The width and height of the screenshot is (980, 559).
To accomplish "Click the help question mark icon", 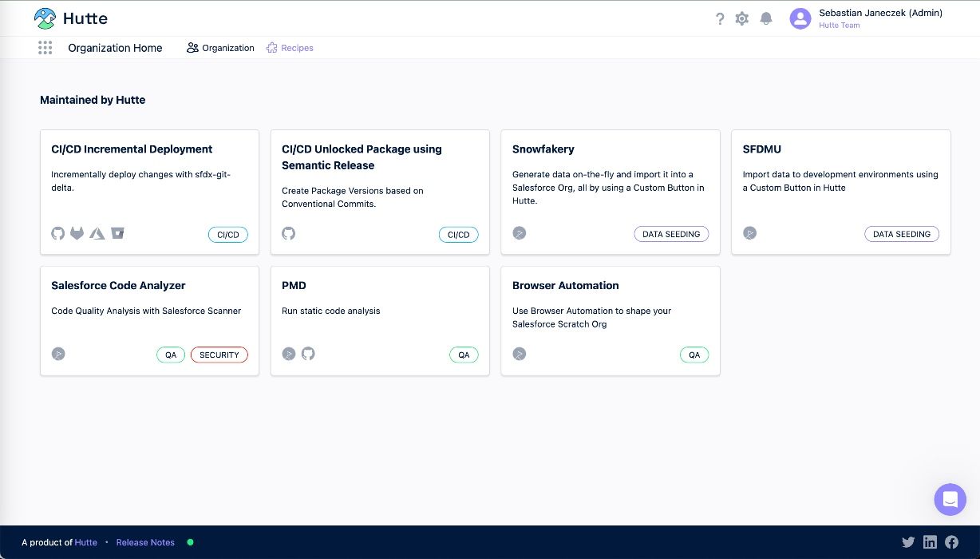I will point(720,18).
